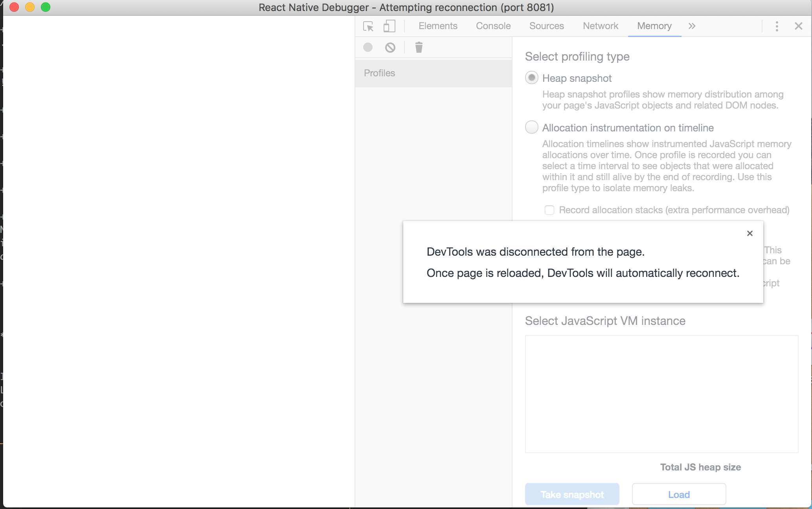
Task: Select Allocation instrumentation on timeline
Action: [x=531, y=127]
